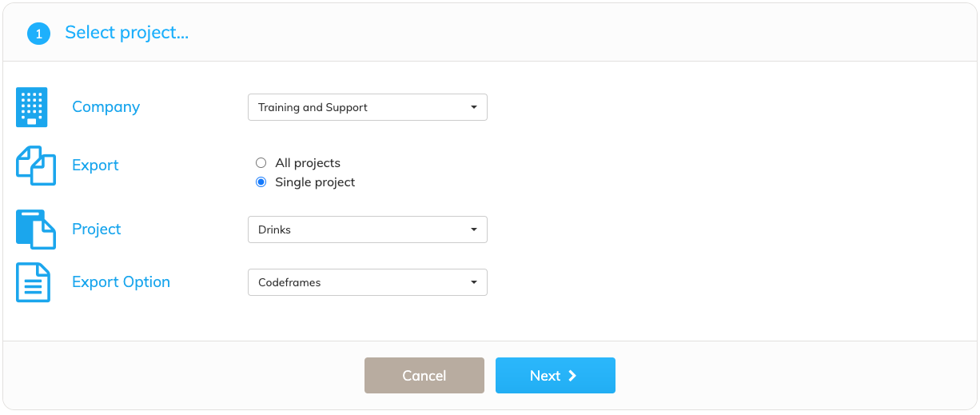Image resolution: width=980 pixels, height=415 pixels.
Task: Click the Project dropdown caret arrow
Action: tap(474, 229)
